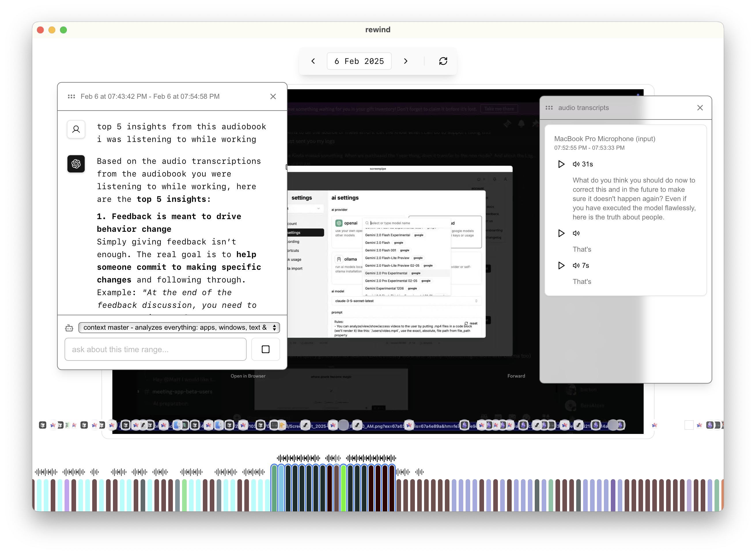Grab the chat panel drag-handle dots
Viewport: 756px width, 554px height.
click(x=71, y=96)
